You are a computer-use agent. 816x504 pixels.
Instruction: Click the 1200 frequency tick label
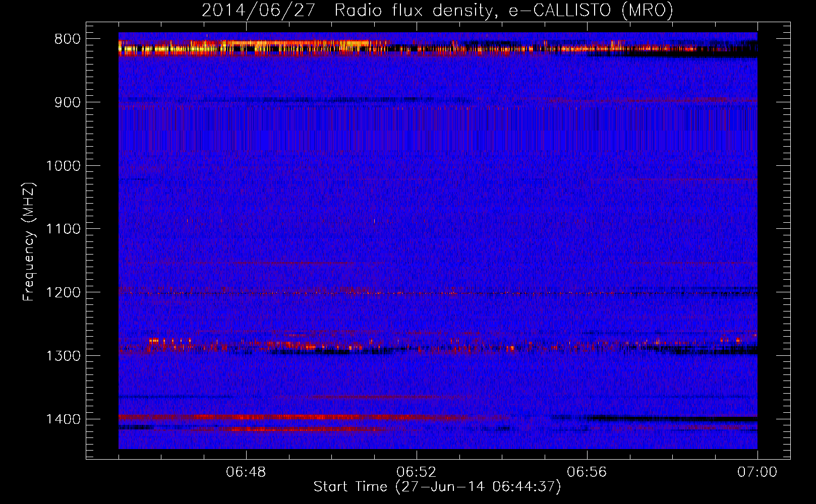(x=63, y=293)
